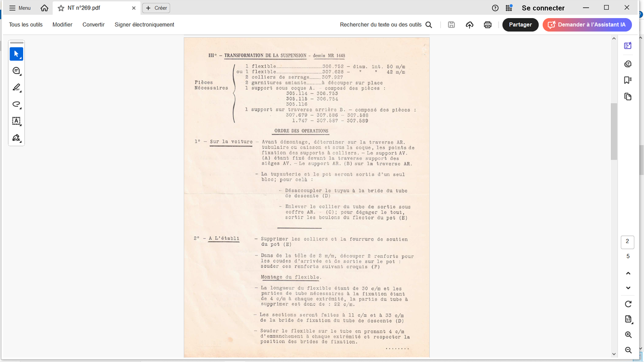Select the comment bubble tool
This screenshot has height=362, width=644.
(16, 71)
